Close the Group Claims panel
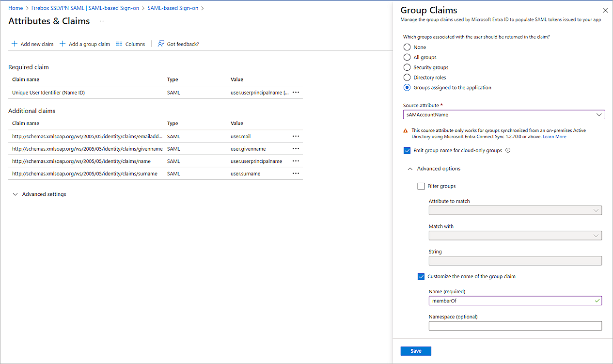Image resolution: width=613 pixels, height=364 pixels. tap(605, 10)
